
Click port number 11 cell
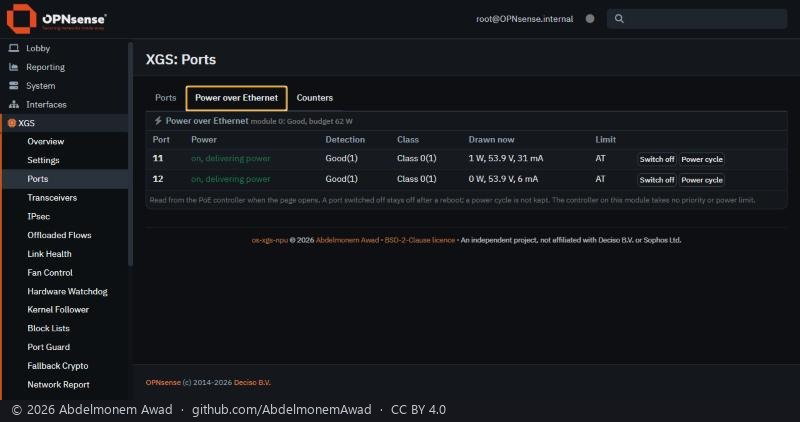point(158,158)
